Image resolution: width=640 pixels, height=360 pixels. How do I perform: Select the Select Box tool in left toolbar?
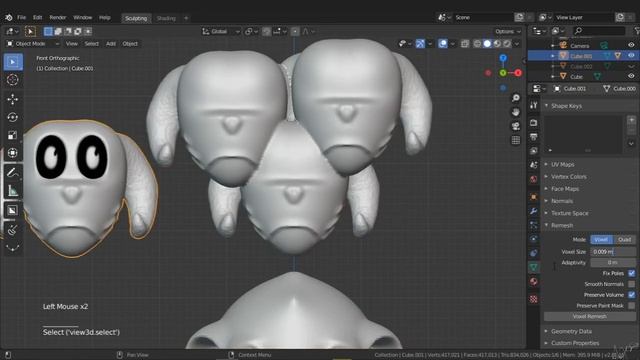13,62
